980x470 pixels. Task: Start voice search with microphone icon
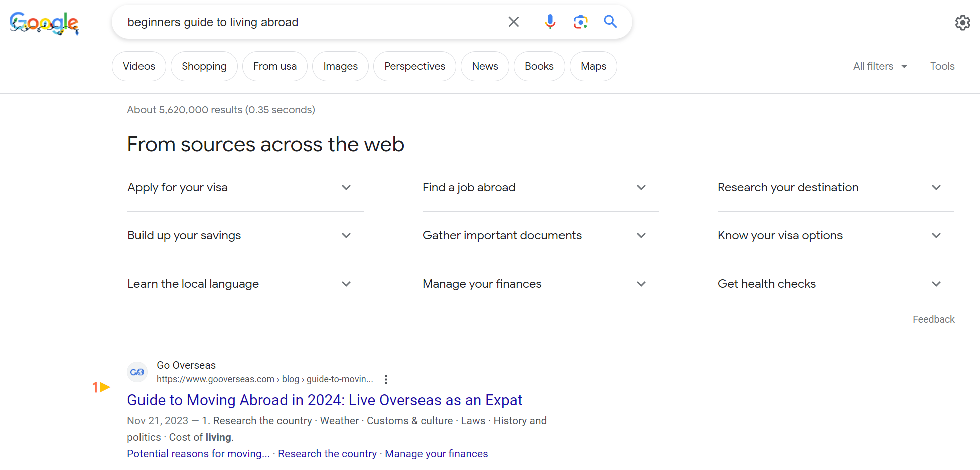point(550,22)
